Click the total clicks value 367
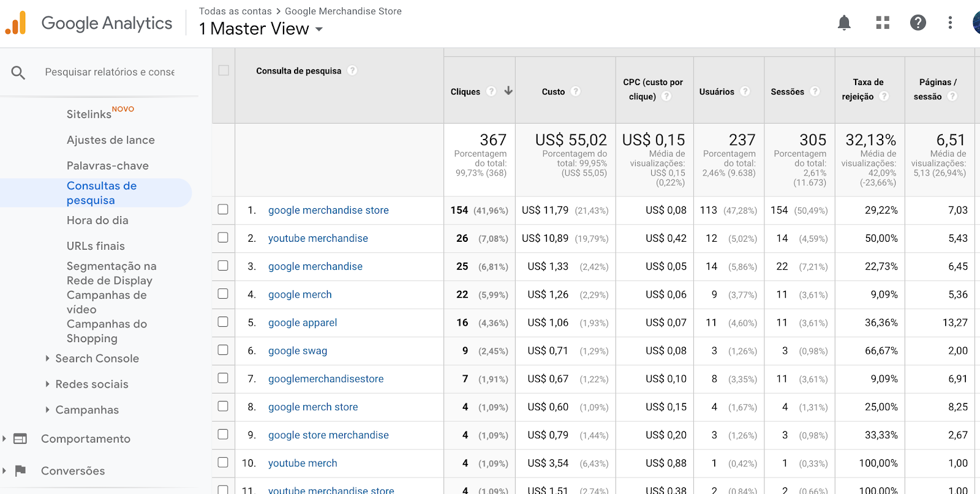The width and height of the screenshot is (980, 494). 493,140
